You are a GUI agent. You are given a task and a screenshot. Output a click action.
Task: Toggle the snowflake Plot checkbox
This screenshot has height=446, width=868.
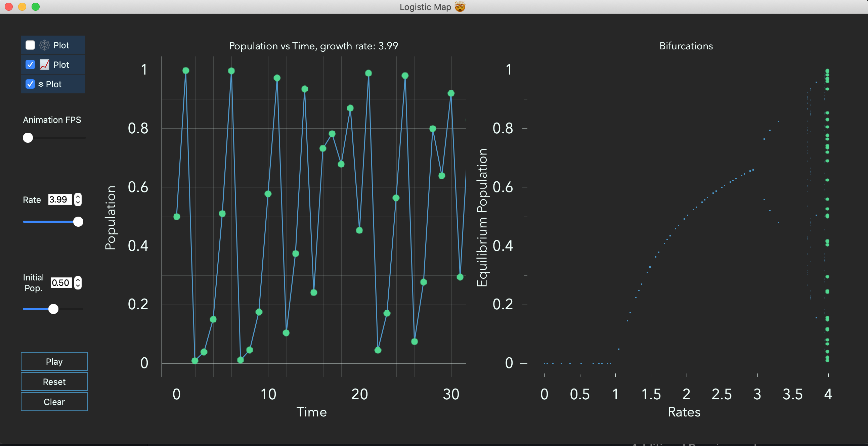coord(30,84)
